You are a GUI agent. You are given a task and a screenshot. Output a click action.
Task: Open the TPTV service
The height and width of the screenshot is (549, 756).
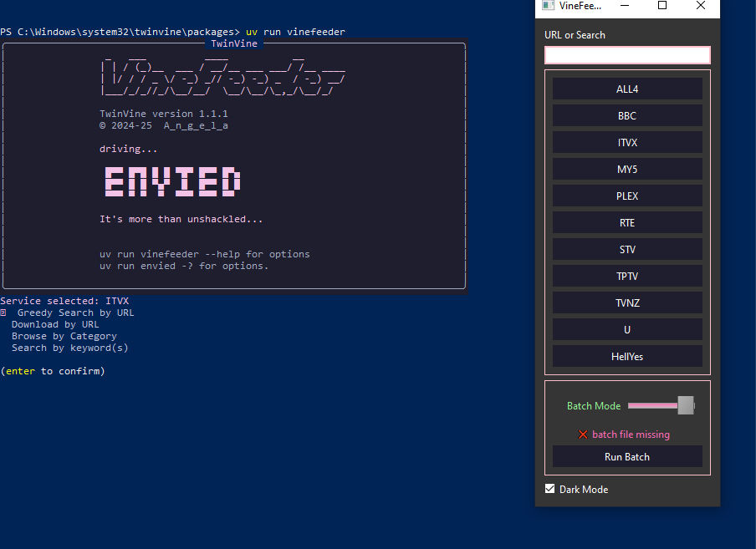(x=626, y=276)
